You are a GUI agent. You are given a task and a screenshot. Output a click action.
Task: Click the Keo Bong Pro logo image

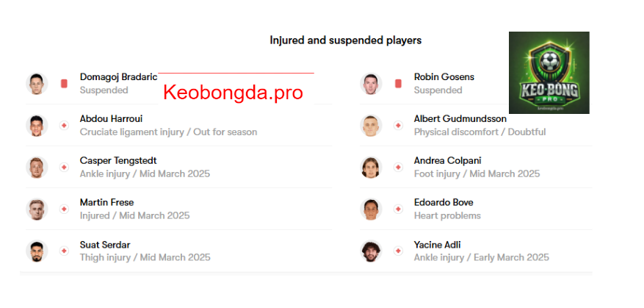click(549, 73)
